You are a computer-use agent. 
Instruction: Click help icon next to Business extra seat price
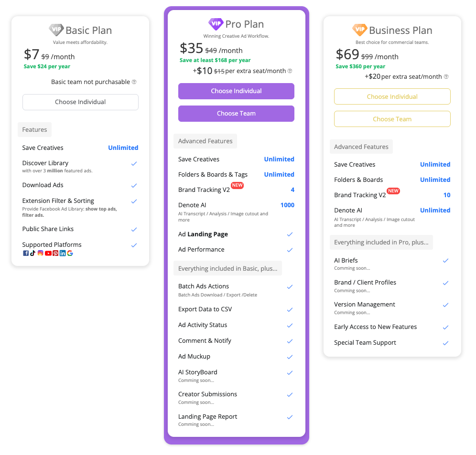coord(446,77)
